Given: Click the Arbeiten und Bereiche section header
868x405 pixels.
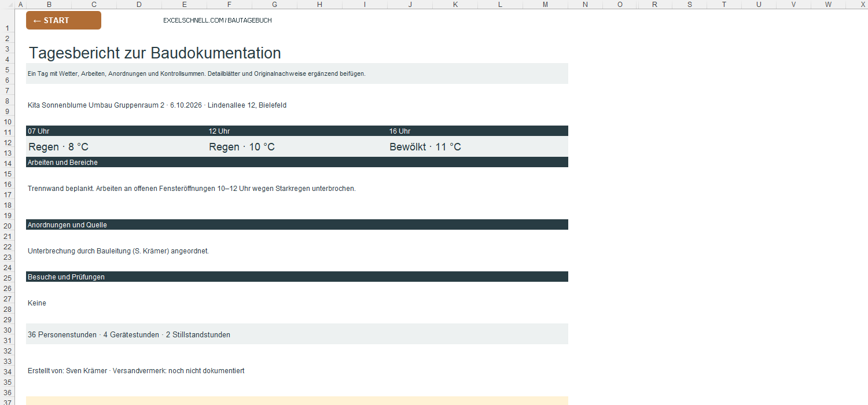Looking at the screenshot, I should click(297, 163).
